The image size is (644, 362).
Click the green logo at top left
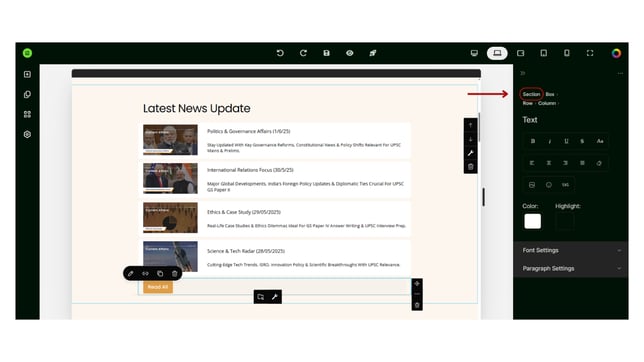click(x=28, y=53)
